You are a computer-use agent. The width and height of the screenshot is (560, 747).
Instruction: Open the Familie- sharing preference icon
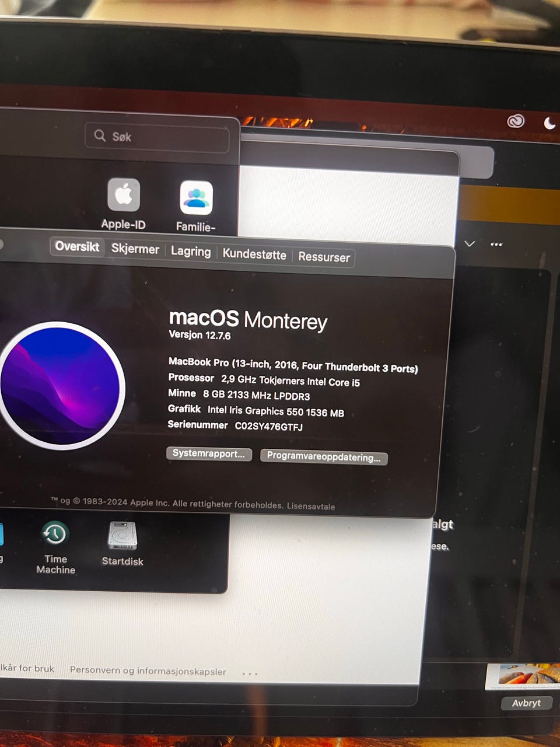196,198
